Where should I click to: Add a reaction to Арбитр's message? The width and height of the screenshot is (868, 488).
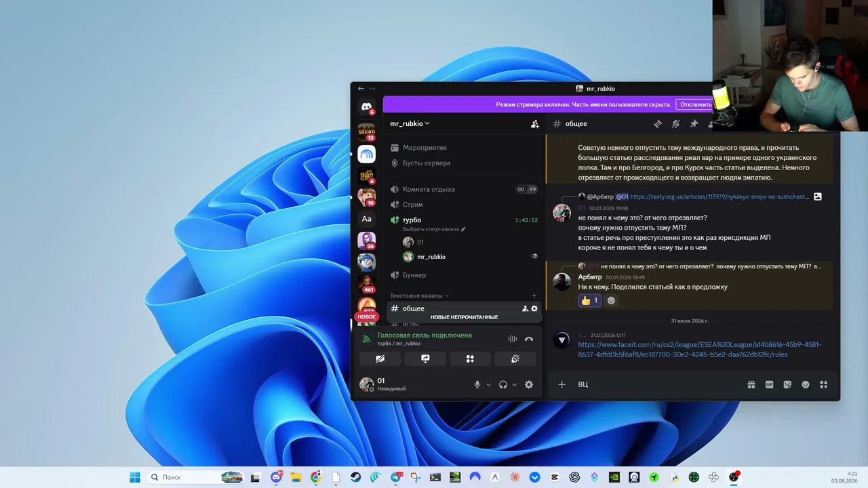point(611,300)
